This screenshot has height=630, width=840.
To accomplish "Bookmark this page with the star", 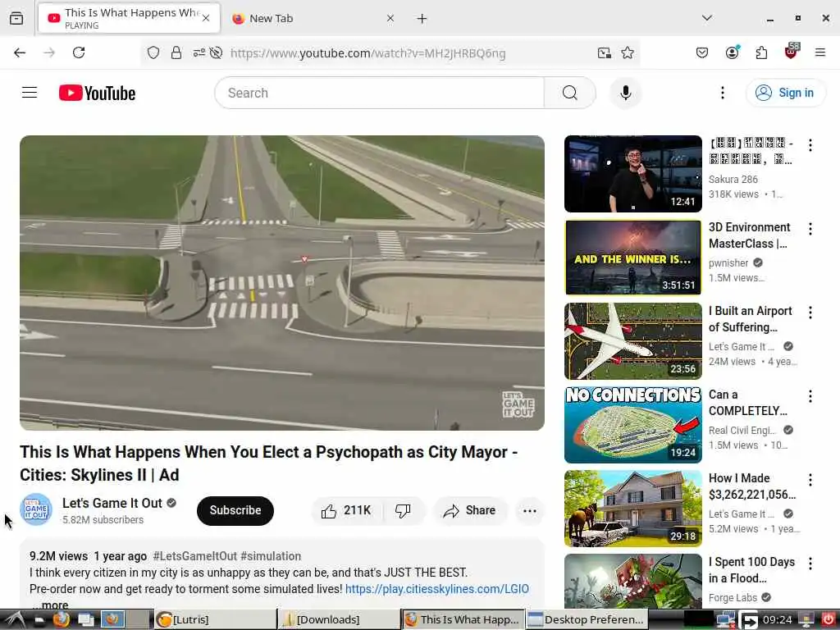I will click(x=628, y=52).
